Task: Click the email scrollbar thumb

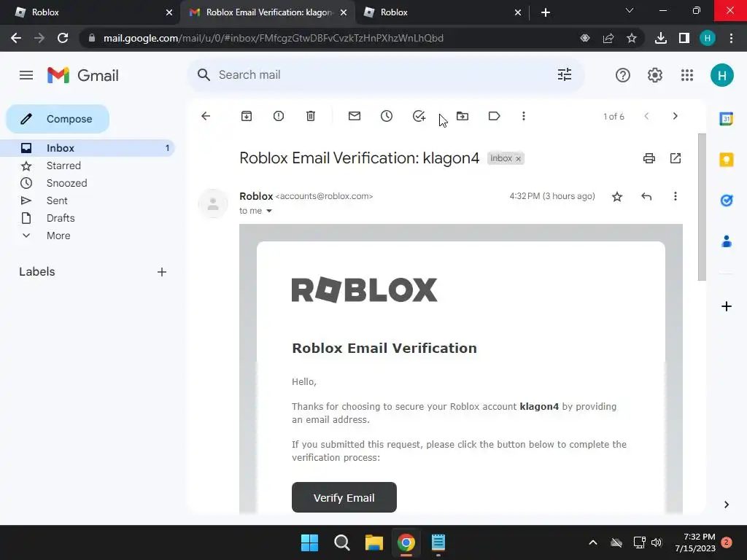Action: point(702,207)
